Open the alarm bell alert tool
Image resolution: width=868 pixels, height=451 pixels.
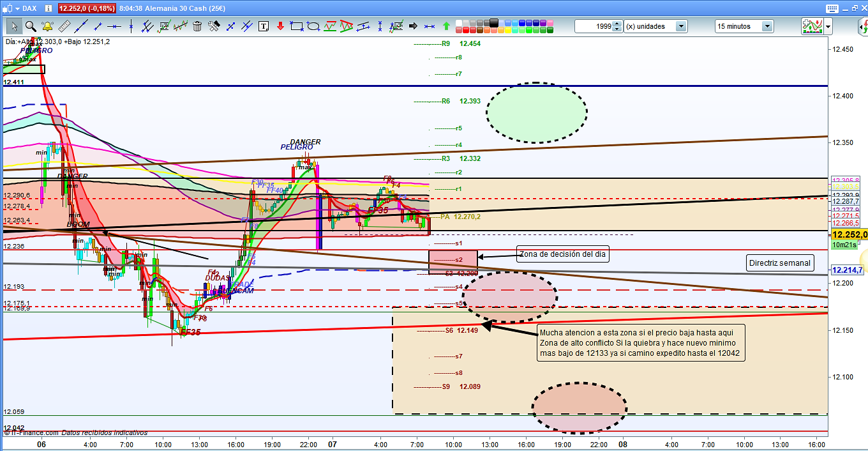pos(47,26)
